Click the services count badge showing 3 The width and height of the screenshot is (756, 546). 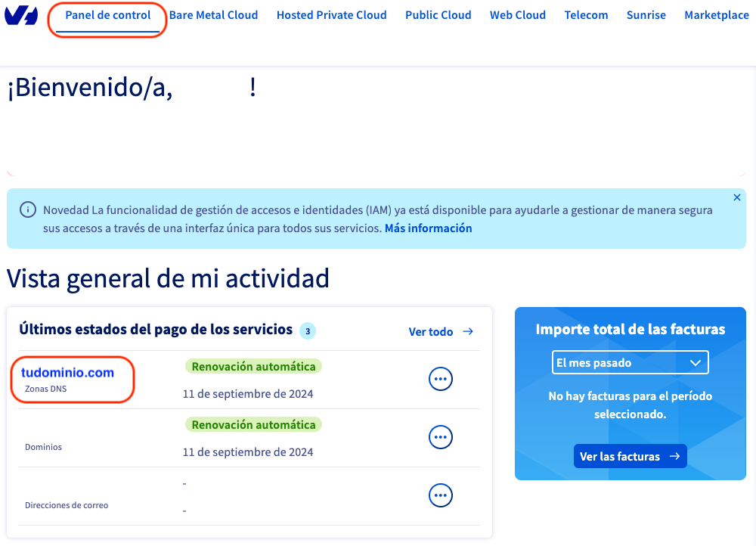click(x=308, y=330)
